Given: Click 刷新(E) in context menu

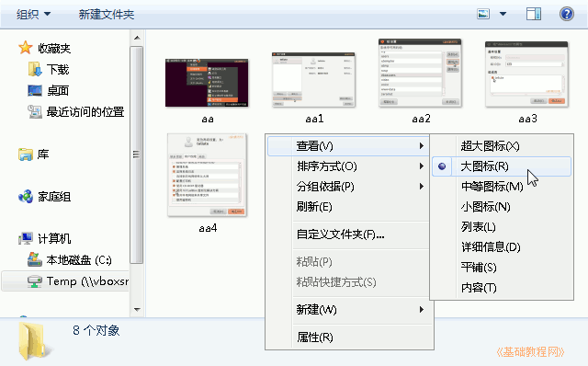Looking at the screenshot, I should tap(314, 207).
